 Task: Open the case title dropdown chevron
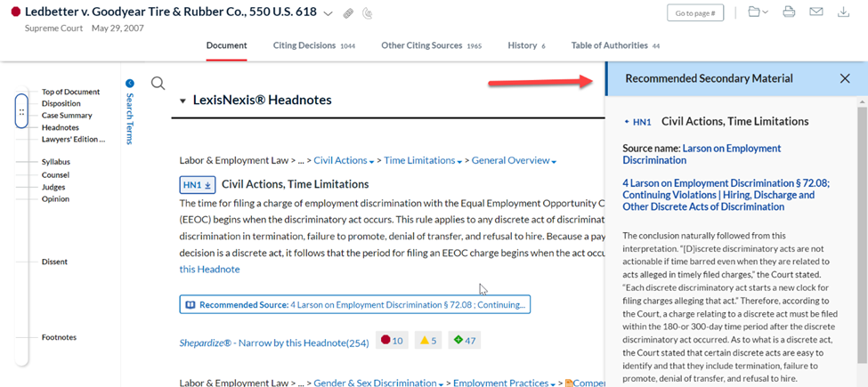[x=328, y=13]
